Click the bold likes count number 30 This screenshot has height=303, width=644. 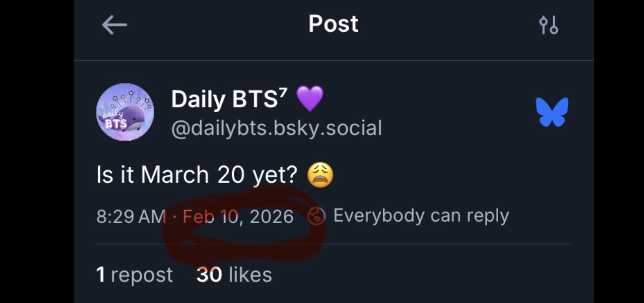coord(209,275)
